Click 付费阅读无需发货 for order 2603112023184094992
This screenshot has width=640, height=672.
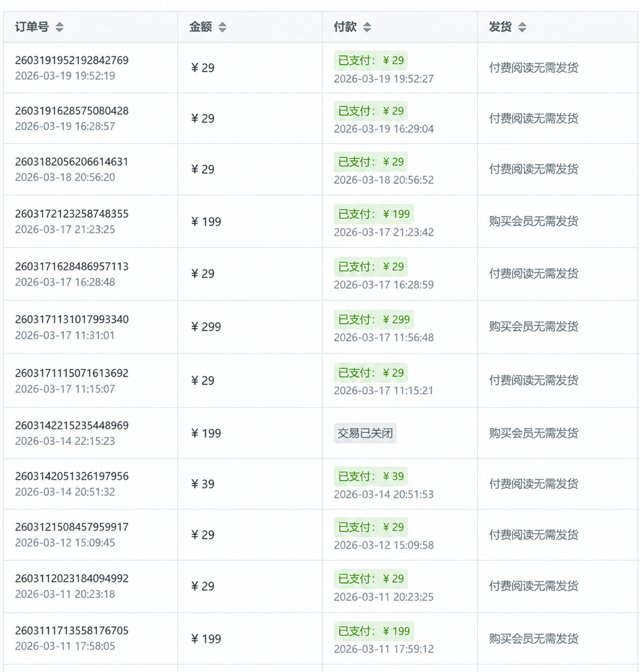534,586
